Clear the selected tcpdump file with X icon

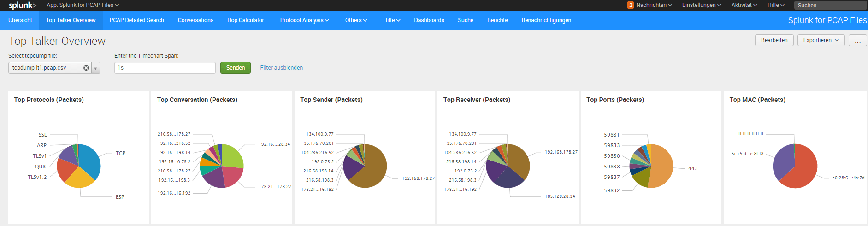pyautogui.click(x=86, y=68)
